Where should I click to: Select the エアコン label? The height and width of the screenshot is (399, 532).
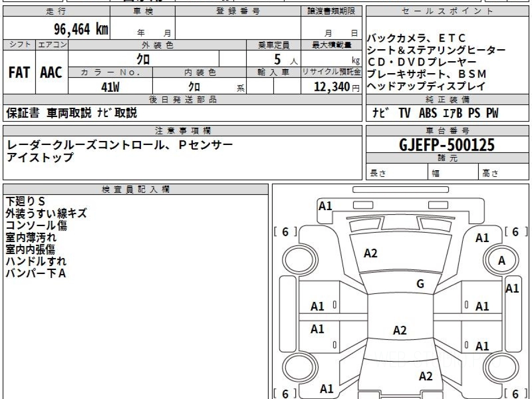[52, 45]
